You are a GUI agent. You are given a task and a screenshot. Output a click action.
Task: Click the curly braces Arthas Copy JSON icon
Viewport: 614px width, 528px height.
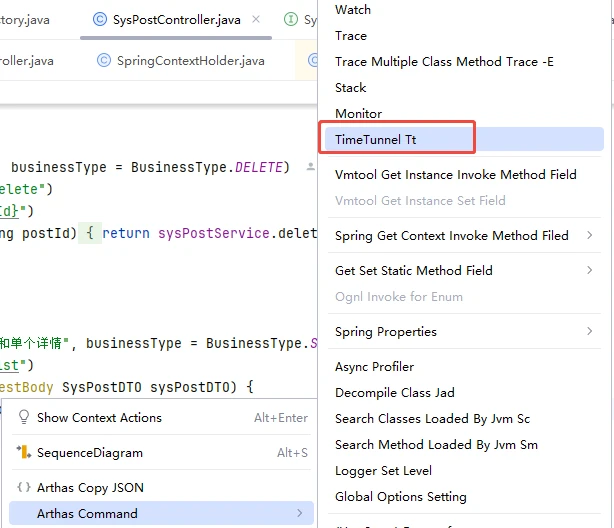coord(24,488)
